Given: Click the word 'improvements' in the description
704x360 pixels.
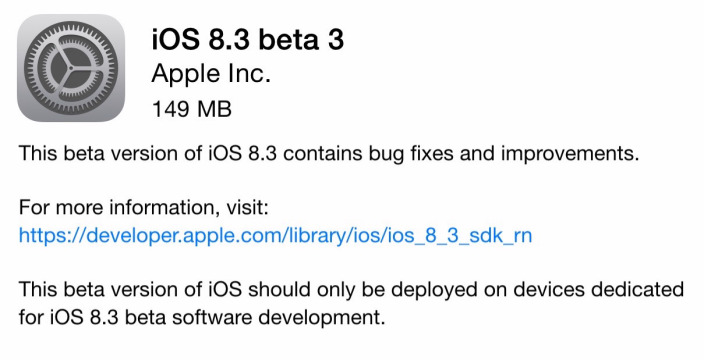Looking at the screenshot, I should click(x=570, y=154).
